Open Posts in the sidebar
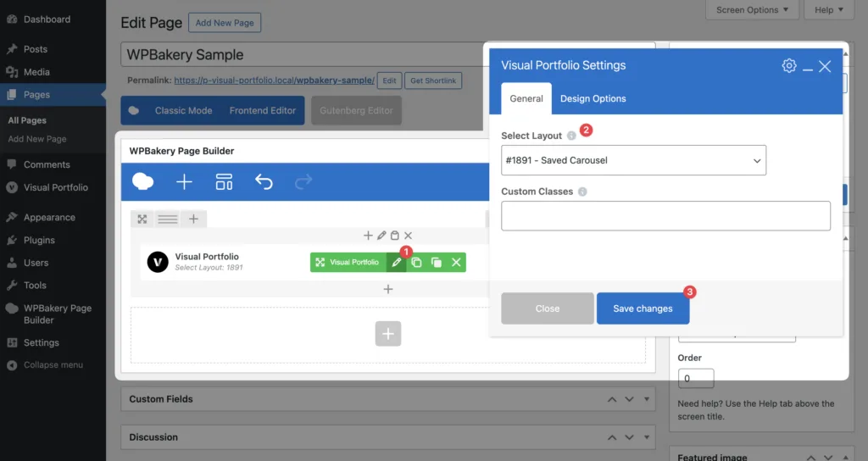868x461 pixels. [36, 49]
